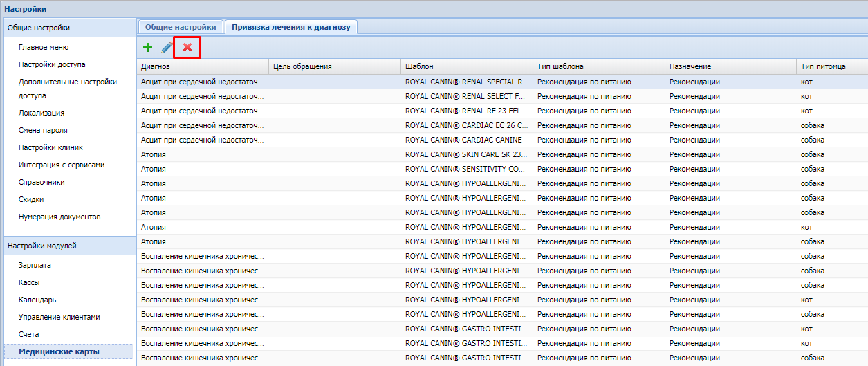Image resolution: width=868 pixels, height=366 pixels.
Task: Open Зарплата module settings
Action: pos(35,265)
